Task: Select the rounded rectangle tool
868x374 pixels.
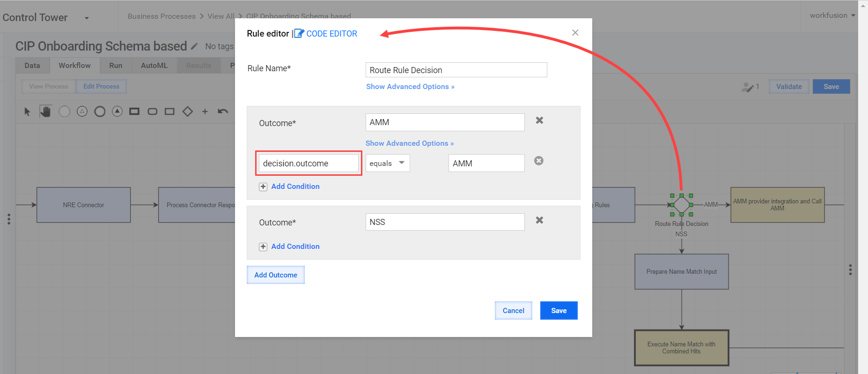Action: 152,112
